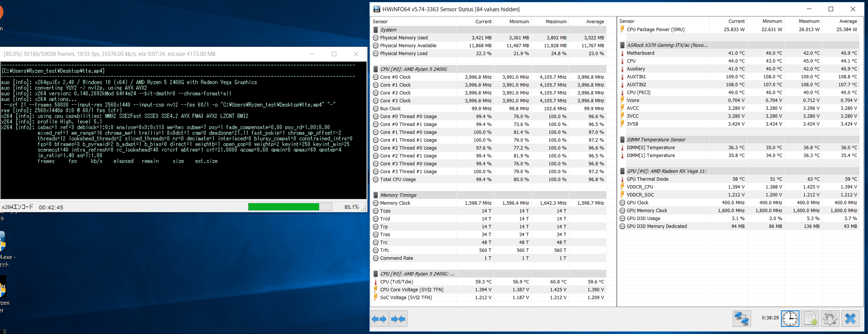
Task: Reset elapsed time with the clock icon
Action: pos(790,319)
